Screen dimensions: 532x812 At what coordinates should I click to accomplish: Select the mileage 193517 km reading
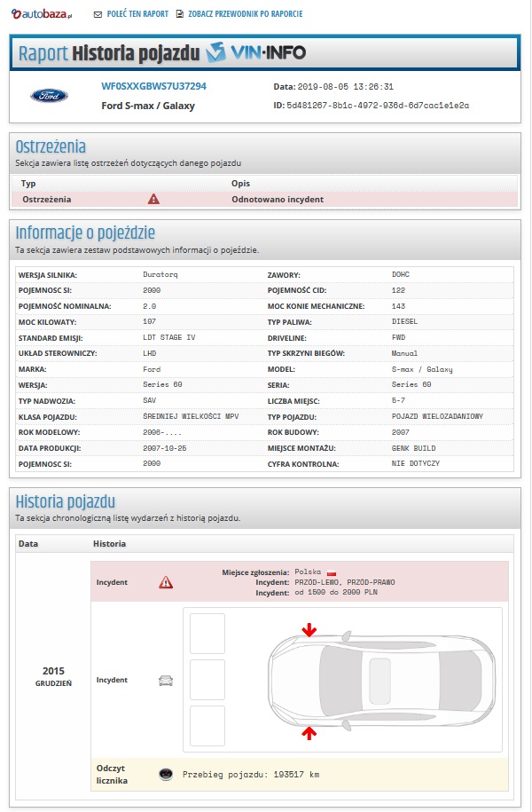point(250,775)
